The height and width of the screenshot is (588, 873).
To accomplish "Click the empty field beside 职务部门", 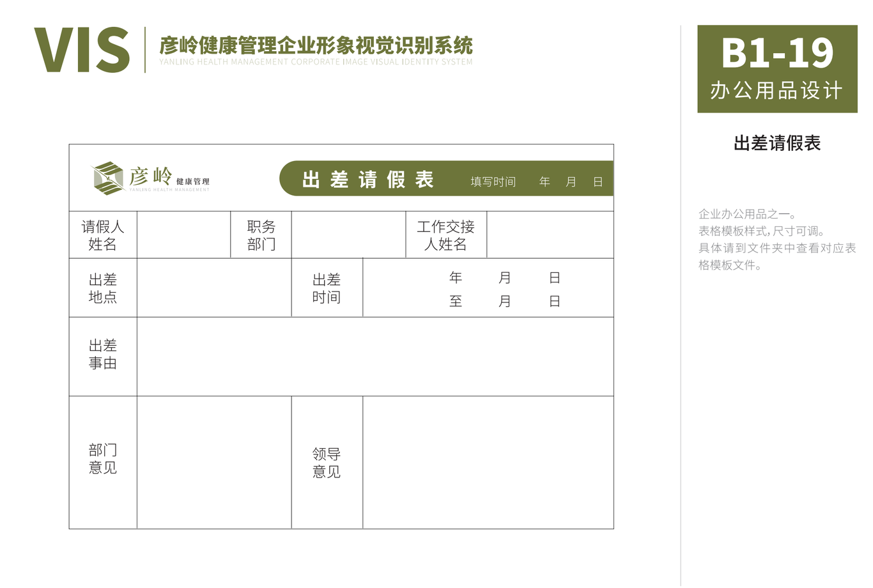I will 349,235.
